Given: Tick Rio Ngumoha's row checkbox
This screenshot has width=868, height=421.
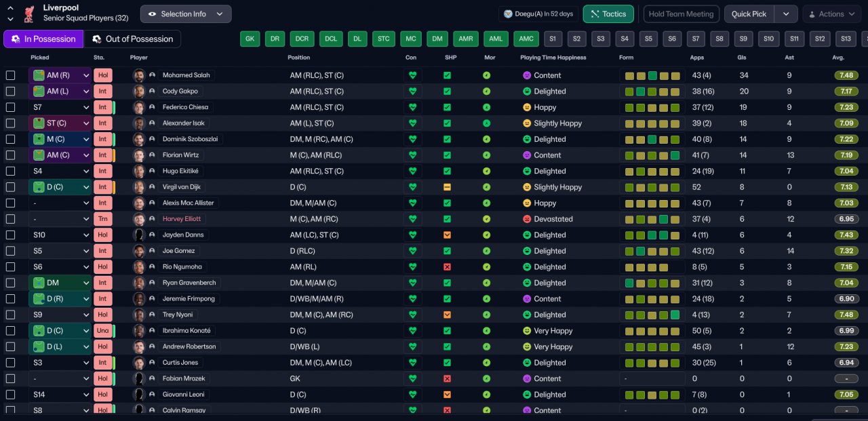Looking at the screenshot, I should click(x=10, y=267).
